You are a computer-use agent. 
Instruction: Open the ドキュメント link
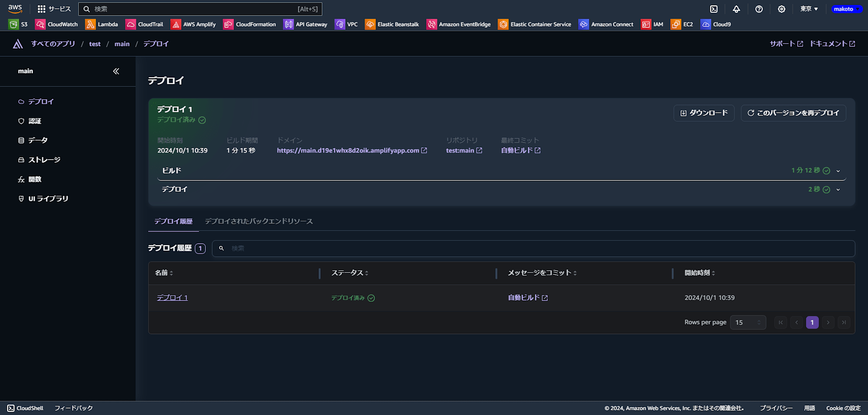click(832, 44)
